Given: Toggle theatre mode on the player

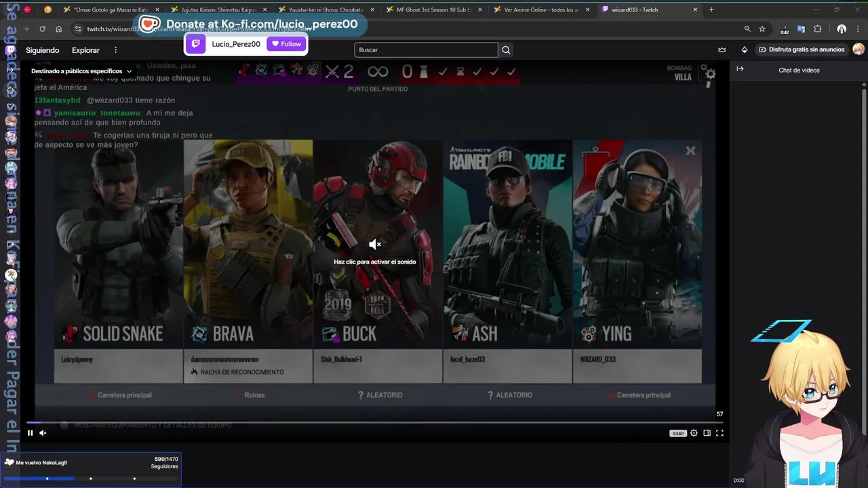Looking at the screenshot, I should click(707, 433).
